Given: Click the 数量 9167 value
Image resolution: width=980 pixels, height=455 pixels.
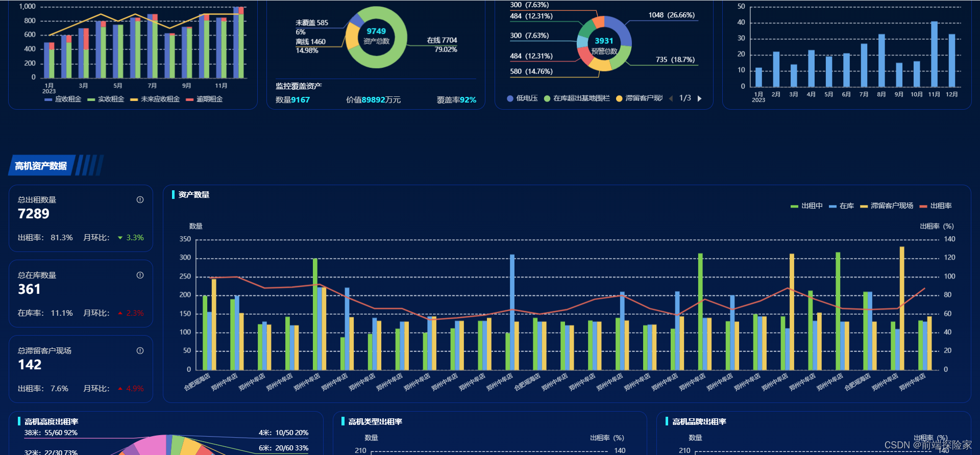Looking at the screenshot, I should (x=301, y=100).
